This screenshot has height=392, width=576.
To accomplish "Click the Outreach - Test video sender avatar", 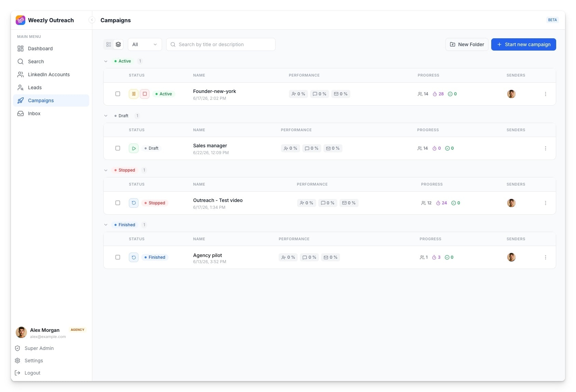I will (511, 203).
